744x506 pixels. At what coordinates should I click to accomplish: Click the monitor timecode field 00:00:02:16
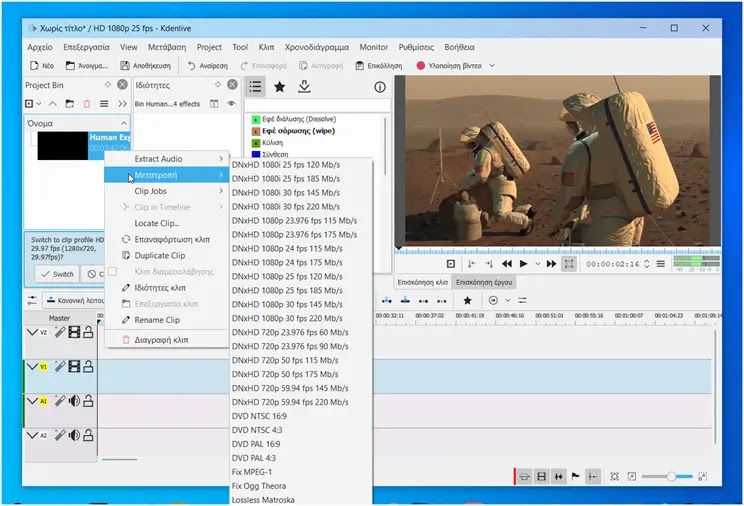613,264
